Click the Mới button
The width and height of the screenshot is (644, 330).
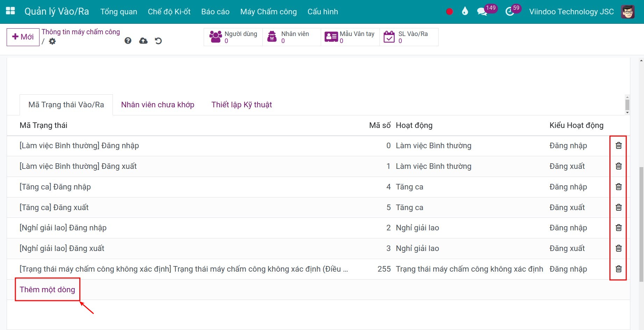(x=23, y=37)
